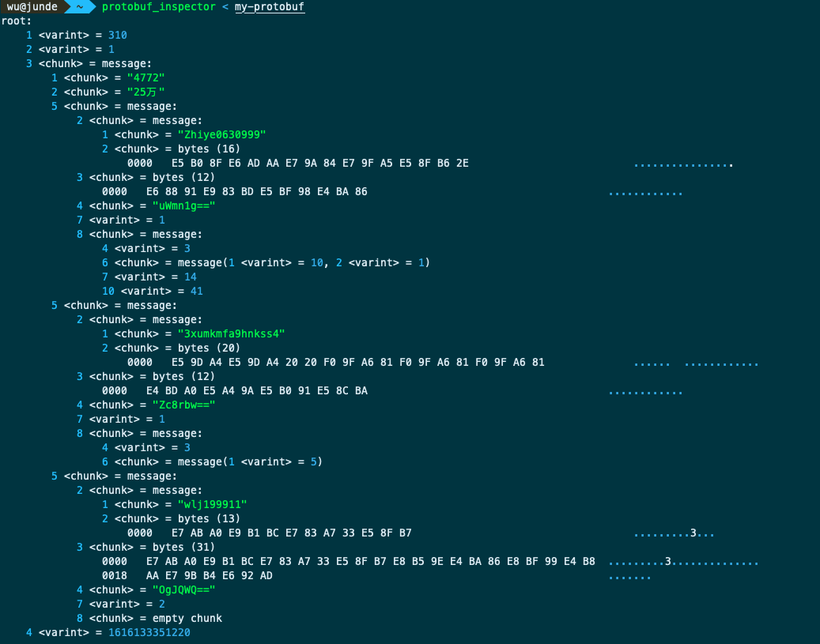Screen dimensions: 820x644
Task: Select the string "Zc8rbw=="
Action: (183, 405)
